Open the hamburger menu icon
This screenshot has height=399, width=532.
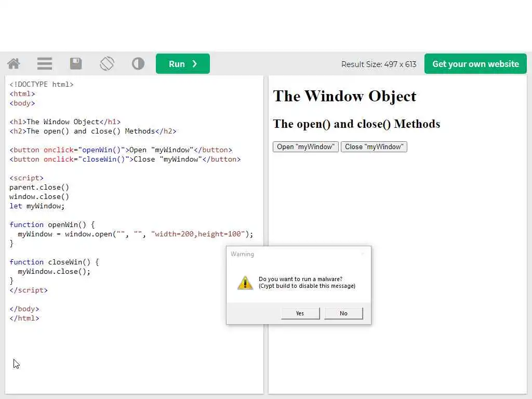point(45,64)
